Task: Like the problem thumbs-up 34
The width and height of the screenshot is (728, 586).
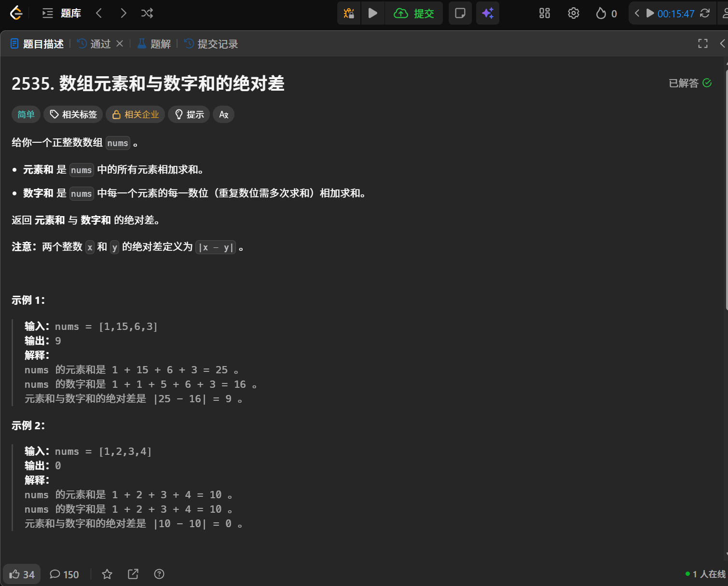Action: (22, 574)
